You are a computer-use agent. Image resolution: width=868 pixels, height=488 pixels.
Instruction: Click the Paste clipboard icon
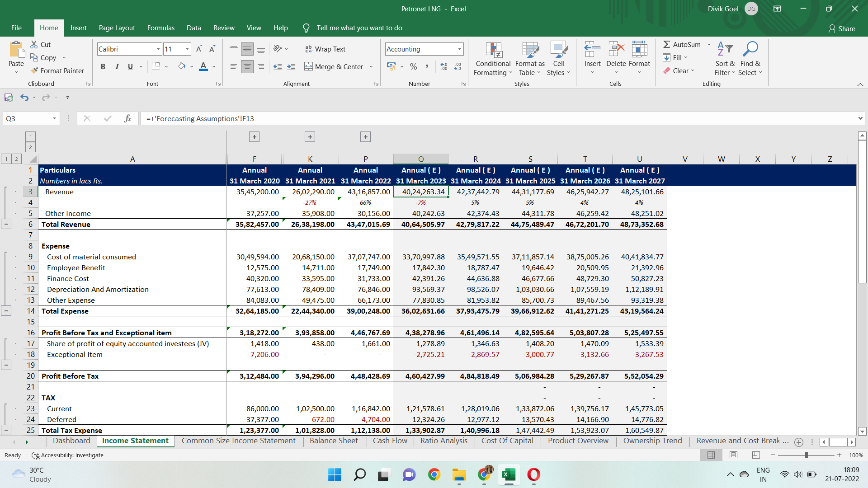16,49
